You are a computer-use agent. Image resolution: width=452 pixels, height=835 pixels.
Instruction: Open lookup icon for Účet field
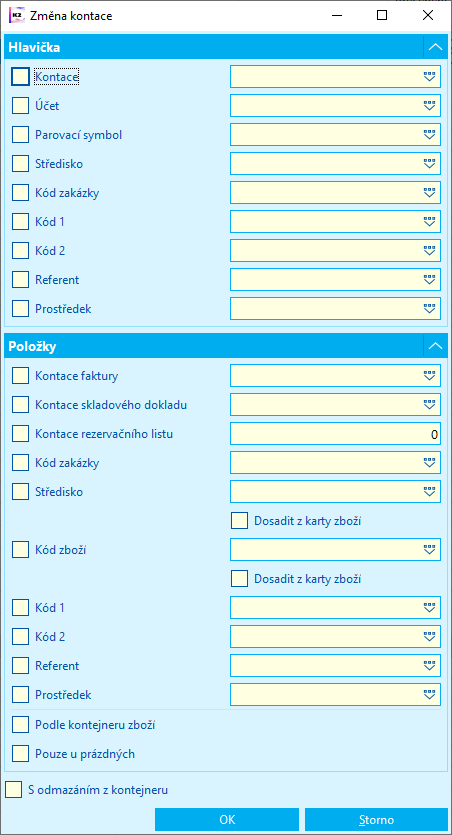pyautogui.click(x=430, y=106)
